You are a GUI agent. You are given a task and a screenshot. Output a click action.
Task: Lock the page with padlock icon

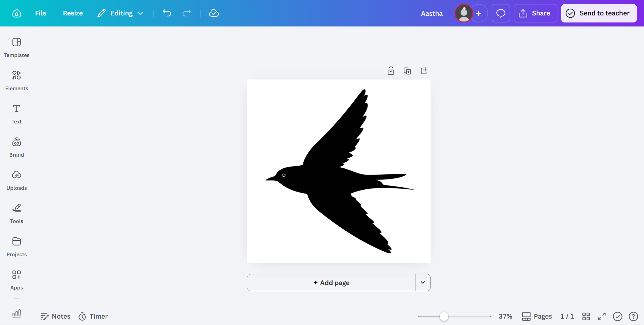coord(391,71)
